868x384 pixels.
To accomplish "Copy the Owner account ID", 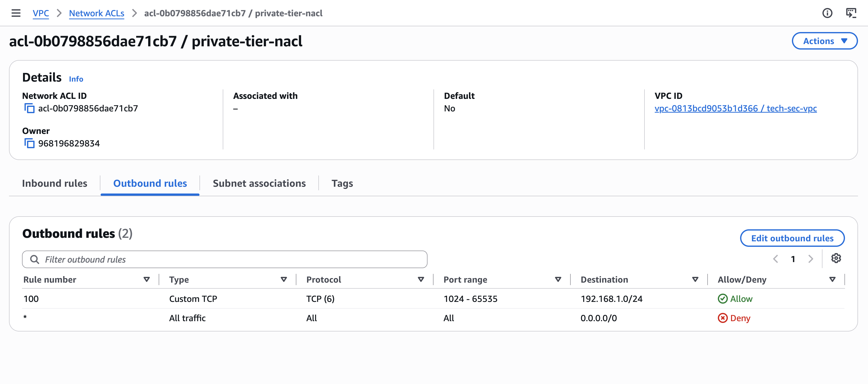I will pos(29,143).
